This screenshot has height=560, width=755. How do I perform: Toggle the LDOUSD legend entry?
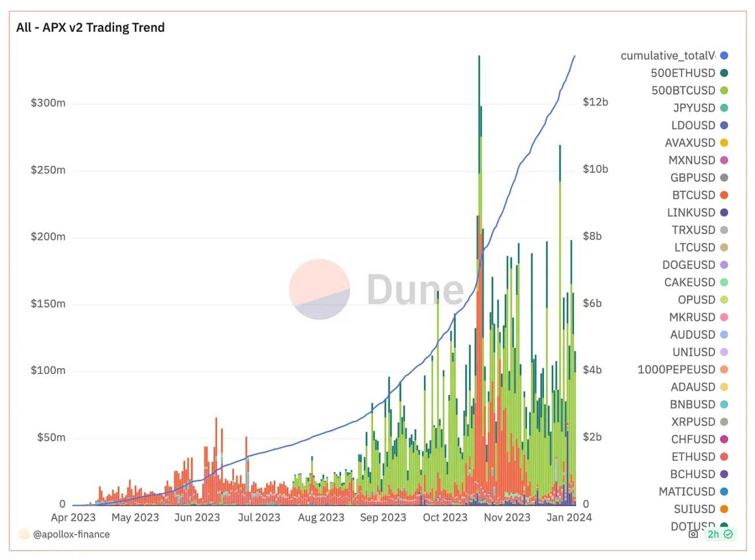click(700, 126)
